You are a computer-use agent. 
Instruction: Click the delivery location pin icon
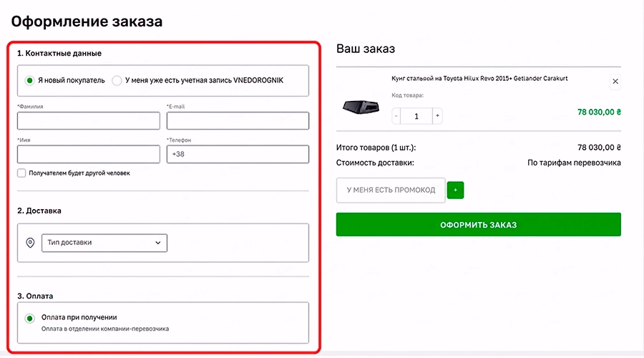coord(30,243)
